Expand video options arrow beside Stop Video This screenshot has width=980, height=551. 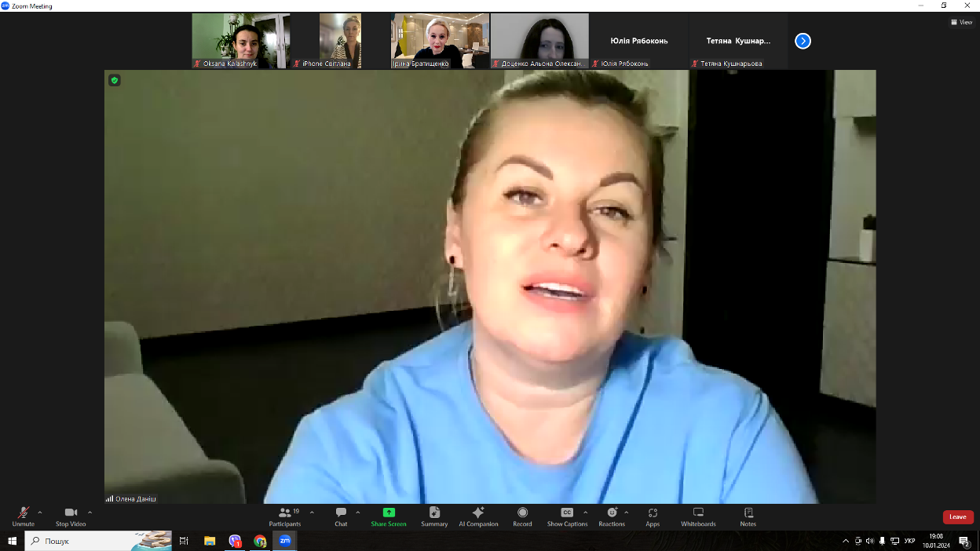tap(90, 513)
